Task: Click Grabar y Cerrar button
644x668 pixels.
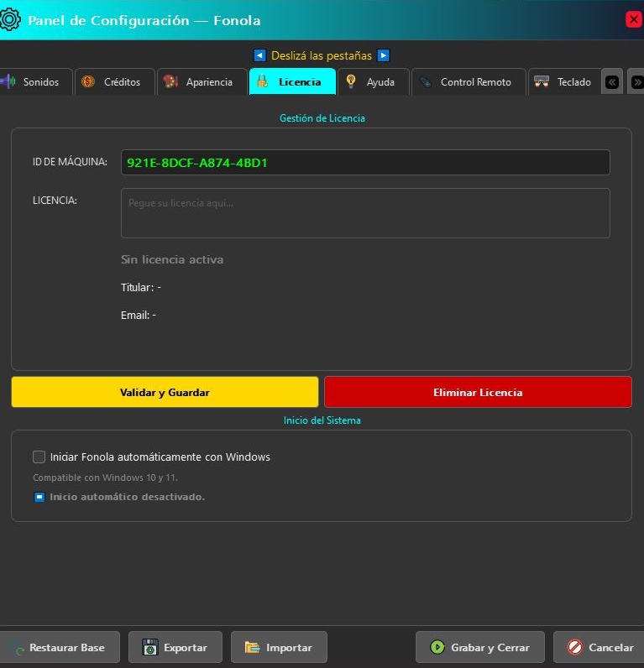Action: click(x=480, y=647)
